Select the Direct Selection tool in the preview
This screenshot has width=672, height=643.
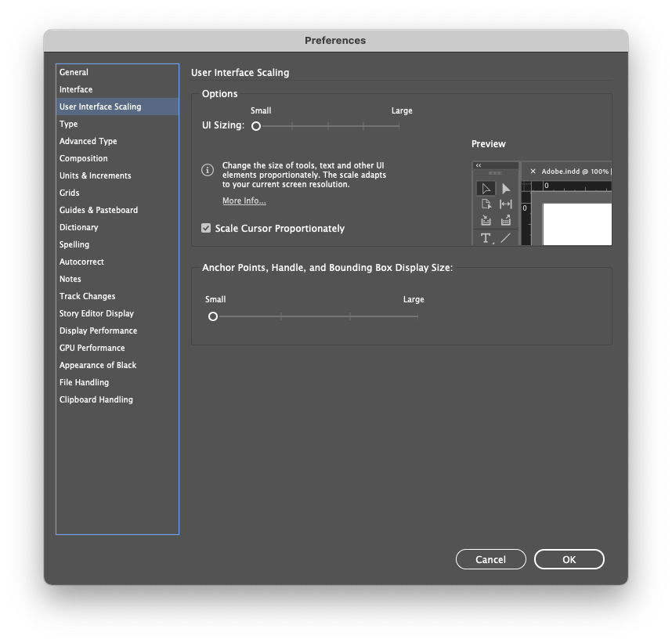(504, 188)
